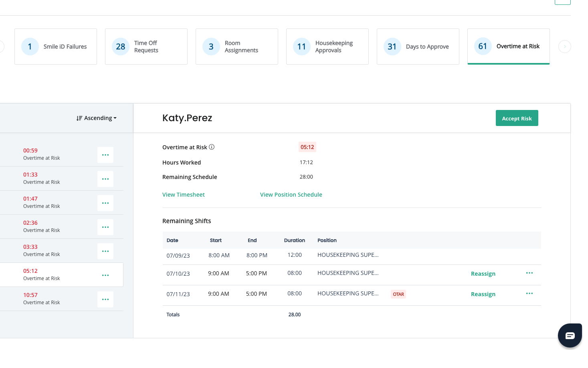This screenshot has height=368, width=588.
Task: Expand the Ascending sort dropdown
Action: [97, 118]
